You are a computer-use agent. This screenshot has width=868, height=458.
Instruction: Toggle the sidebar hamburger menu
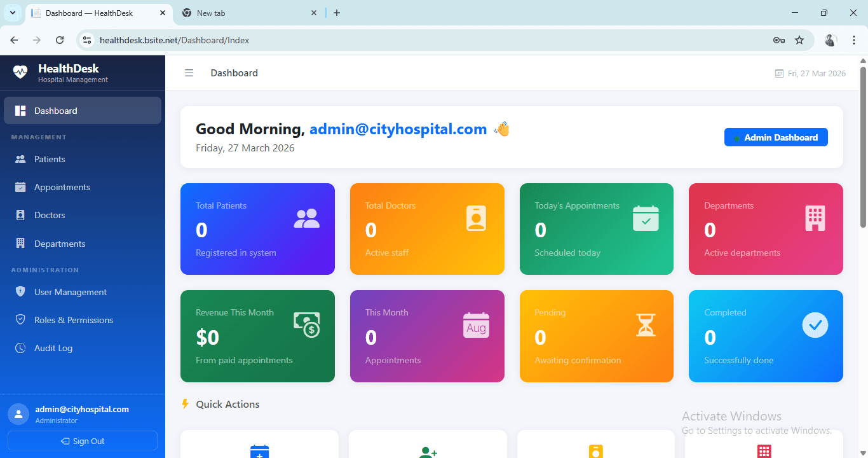(x=189, y=73)
